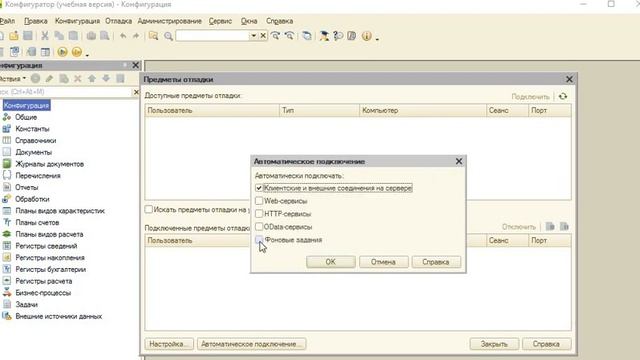Open the About information icon

point(367,36)
